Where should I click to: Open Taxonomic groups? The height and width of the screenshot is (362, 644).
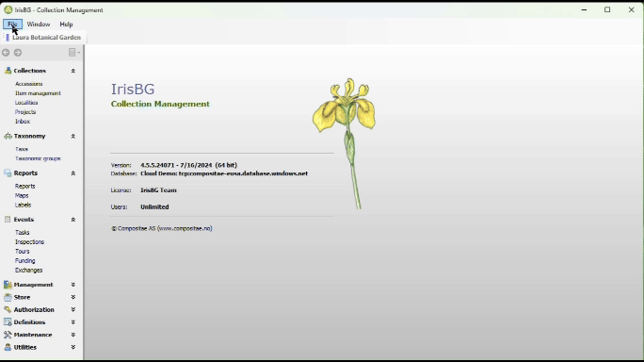pyautogui.click(x=38, y=158)
